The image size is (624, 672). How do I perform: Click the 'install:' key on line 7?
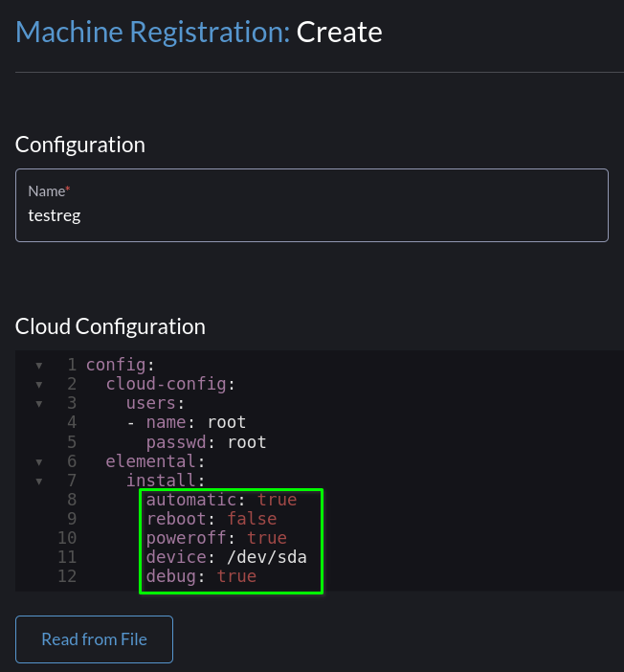coord(166,481)
